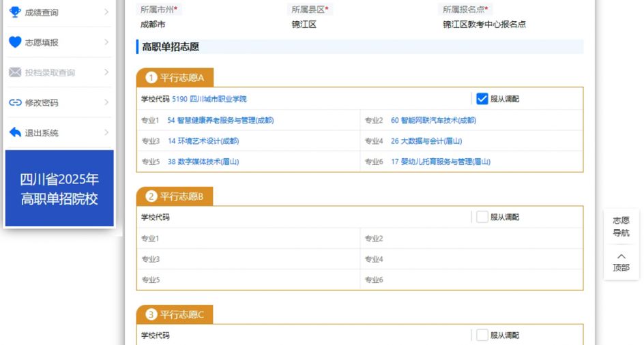Screen dimensions: 644x345
Task: Uncheck 服从调配 for 平行志愿A
Action: (482, 99)
